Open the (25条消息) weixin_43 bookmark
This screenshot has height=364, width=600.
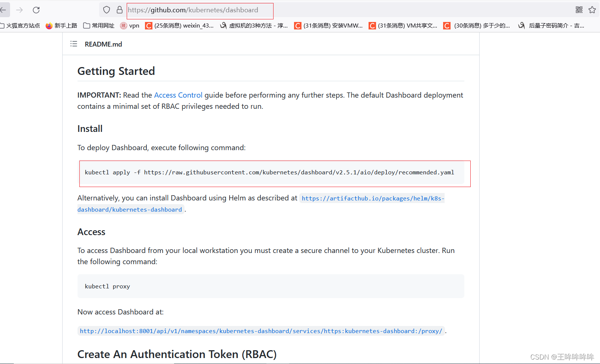pyautogui.click(x=179, y=25)
